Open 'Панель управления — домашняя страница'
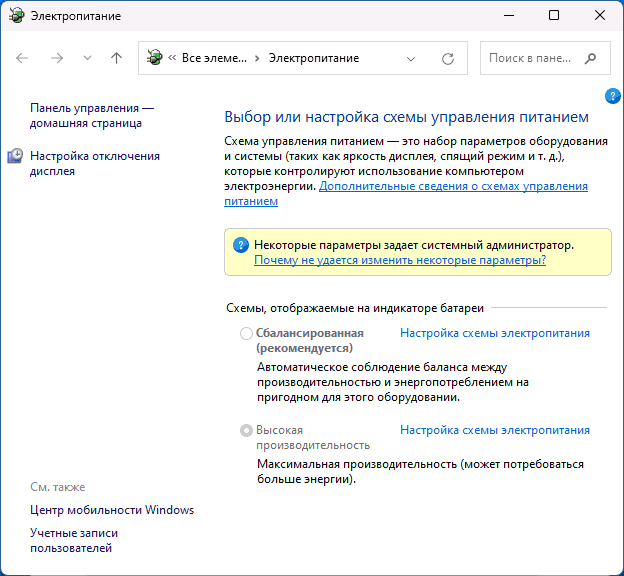This screenshot has width=624, height=576. point(92,115)
